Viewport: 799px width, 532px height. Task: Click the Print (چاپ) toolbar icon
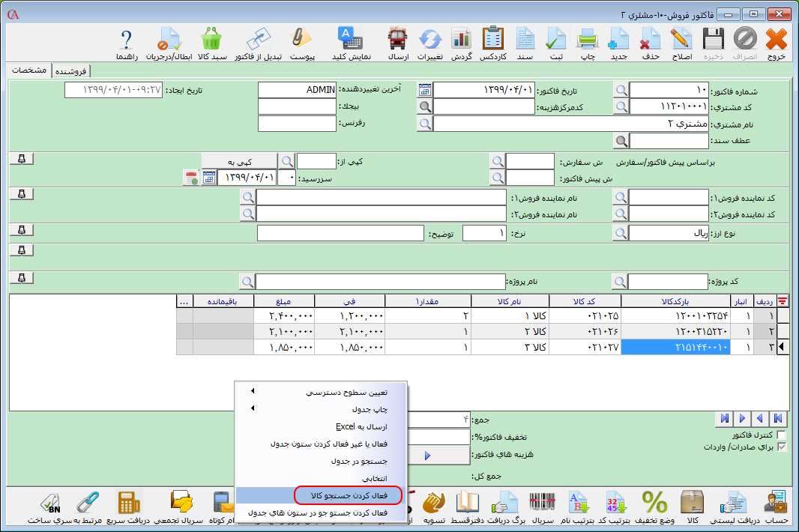click(x=586, y=43)
